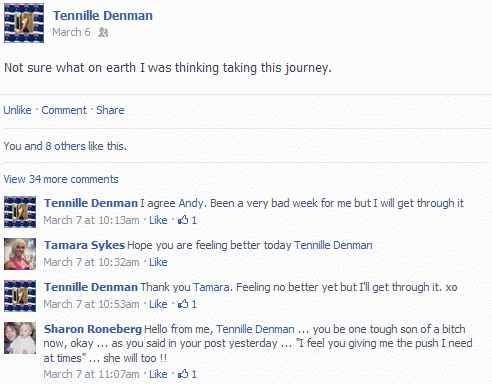Click thumbs-up count on Sharon Roneberg's comment
The height and width of the screenshot is (384, 492).
coord(187,374)
